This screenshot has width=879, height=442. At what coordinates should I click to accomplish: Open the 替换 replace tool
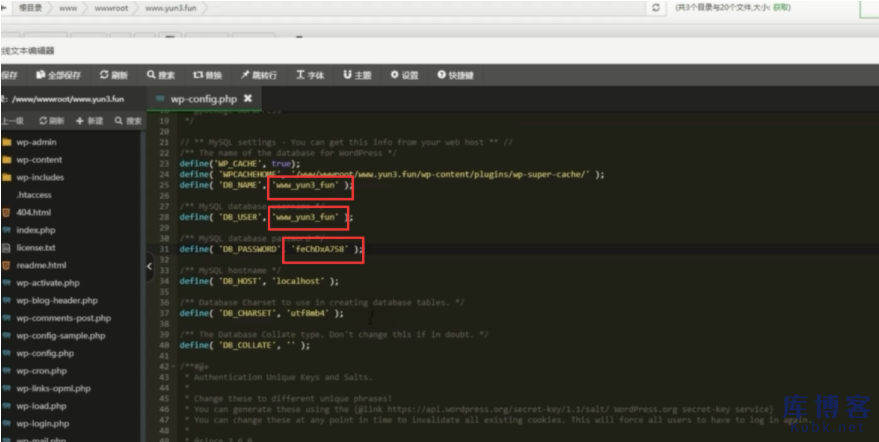pos(208,75)
